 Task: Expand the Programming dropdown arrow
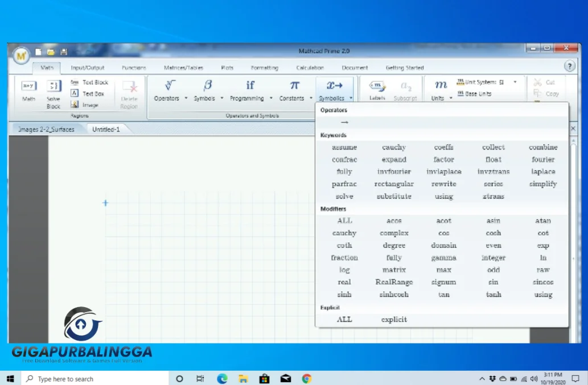271,98
